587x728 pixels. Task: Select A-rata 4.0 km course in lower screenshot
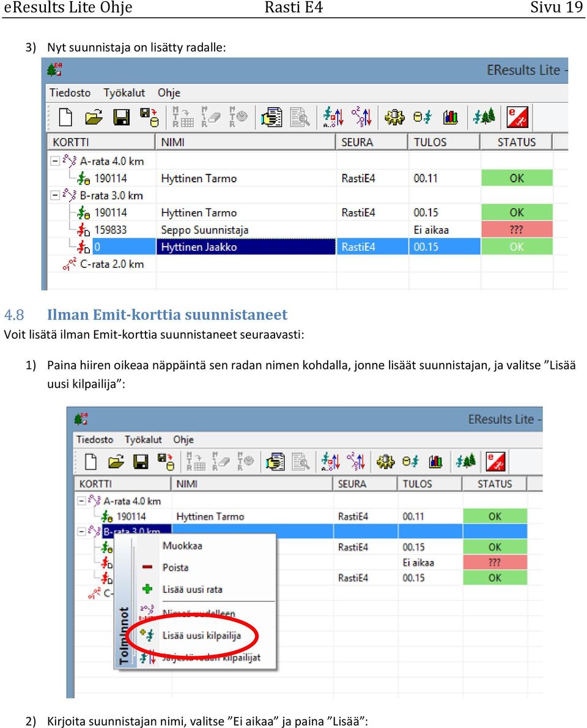[x=132, y=502]
